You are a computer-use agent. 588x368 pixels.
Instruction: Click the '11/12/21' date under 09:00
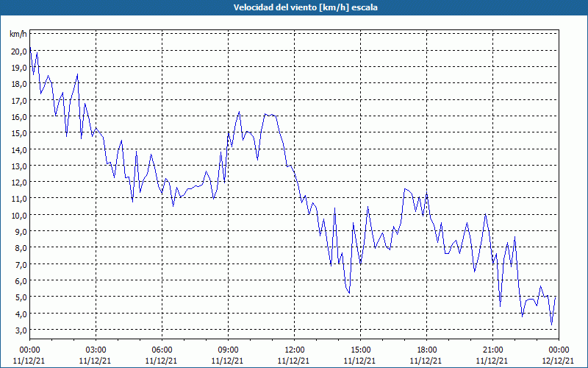pos(227,361)
